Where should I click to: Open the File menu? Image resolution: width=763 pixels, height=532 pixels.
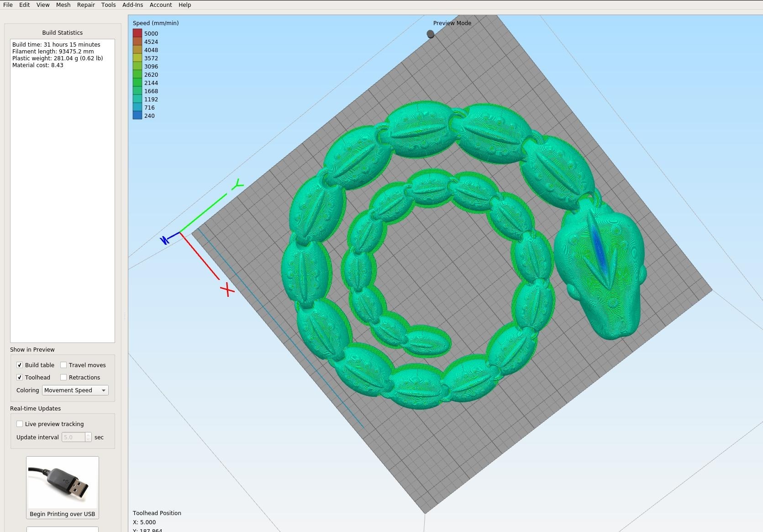[x=8, y=5]
